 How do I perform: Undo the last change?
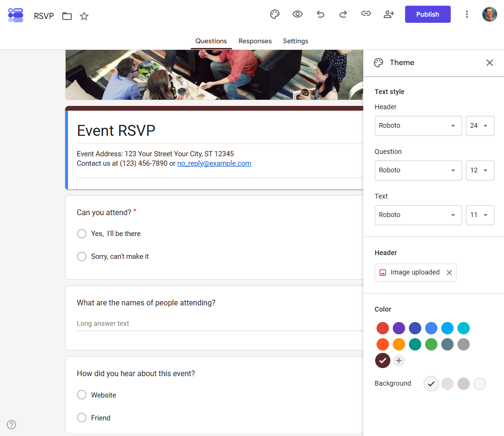pos(320,14)
